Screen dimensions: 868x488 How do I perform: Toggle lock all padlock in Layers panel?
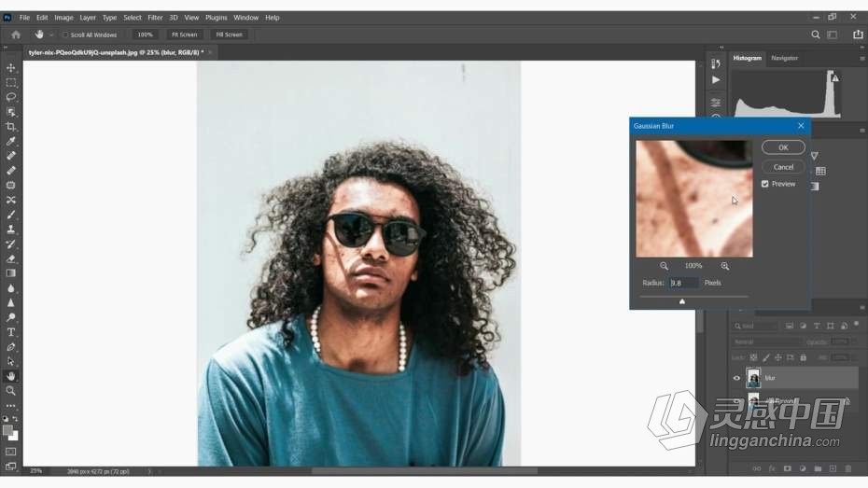coord(804,357)
